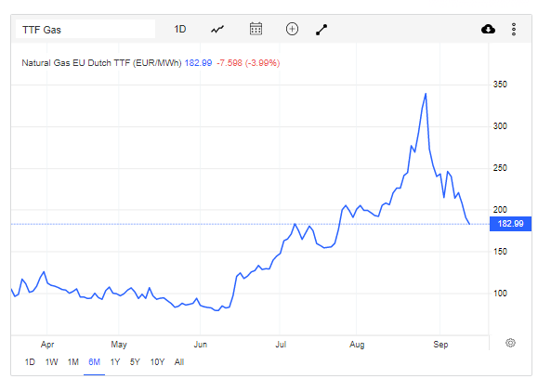Download chart data with cloud icon
The image size is (551, 392).
click(488, 29)
